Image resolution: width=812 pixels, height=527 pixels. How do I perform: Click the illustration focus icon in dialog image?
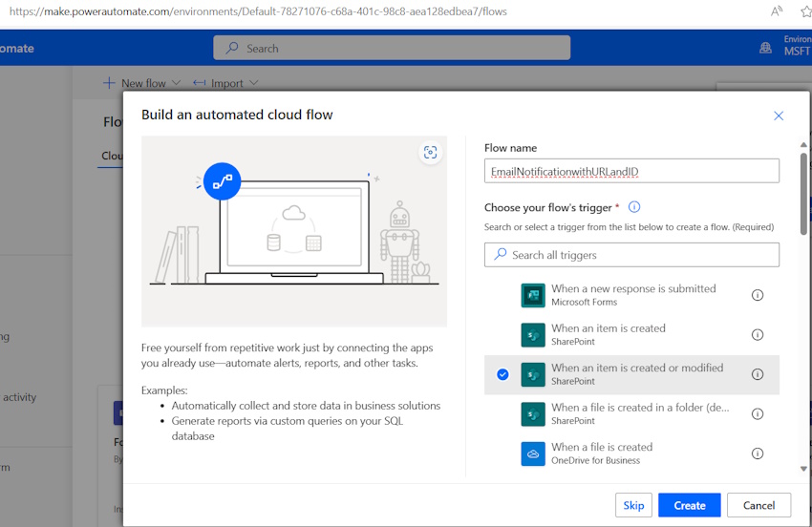430,152
